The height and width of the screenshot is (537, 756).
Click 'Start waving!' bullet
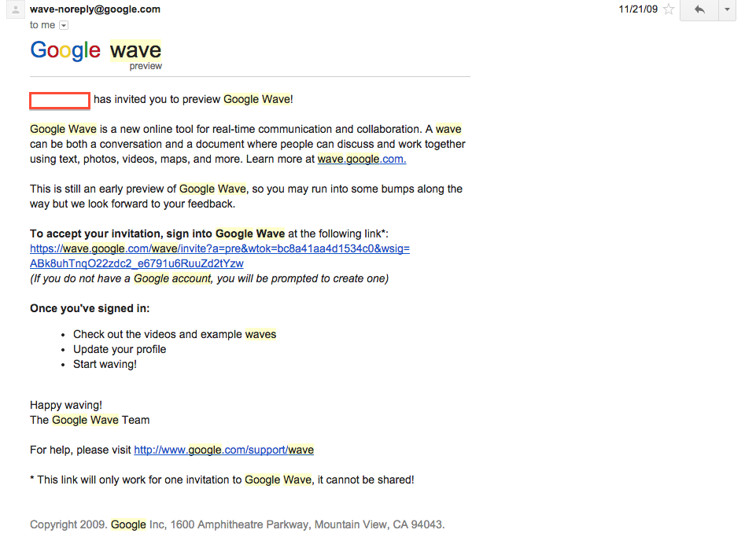pyautogui.click(x=105, y=364)
